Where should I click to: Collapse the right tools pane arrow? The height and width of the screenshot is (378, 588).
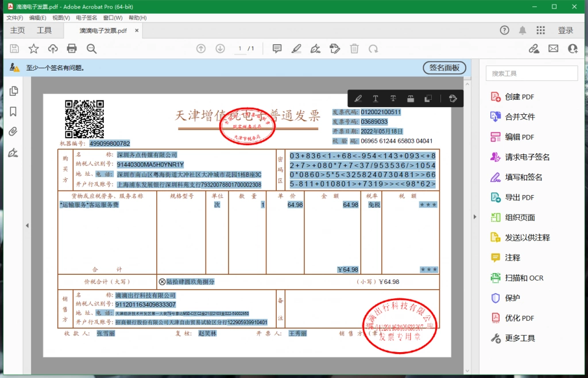pos(475,217)
